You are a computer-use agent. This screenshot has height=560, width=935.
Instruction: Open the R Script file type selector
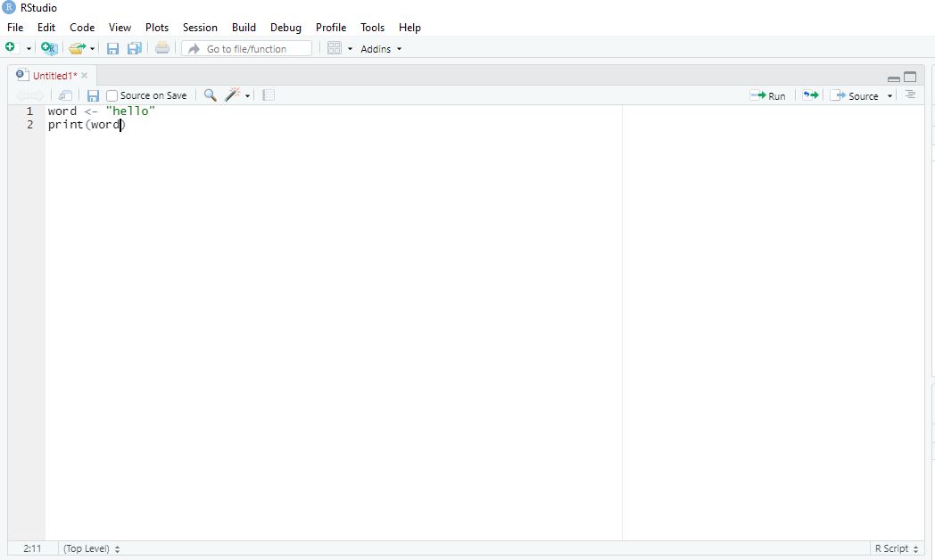pos(897,548)
